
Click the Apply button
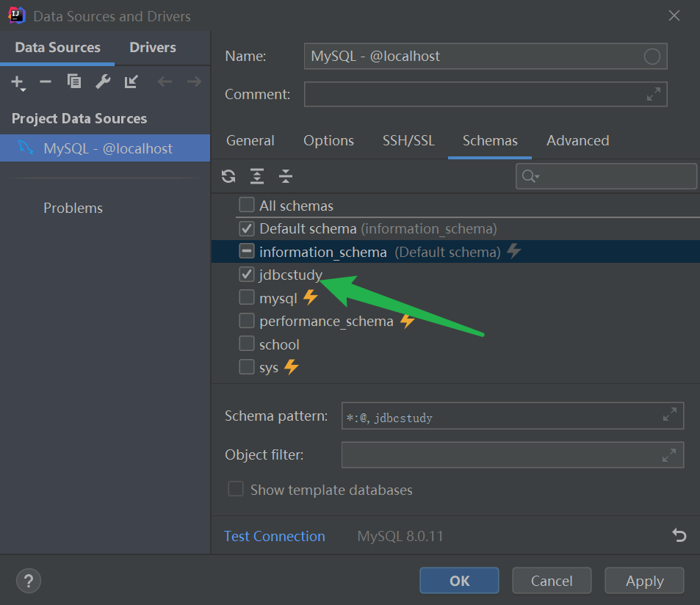[645, 581]
